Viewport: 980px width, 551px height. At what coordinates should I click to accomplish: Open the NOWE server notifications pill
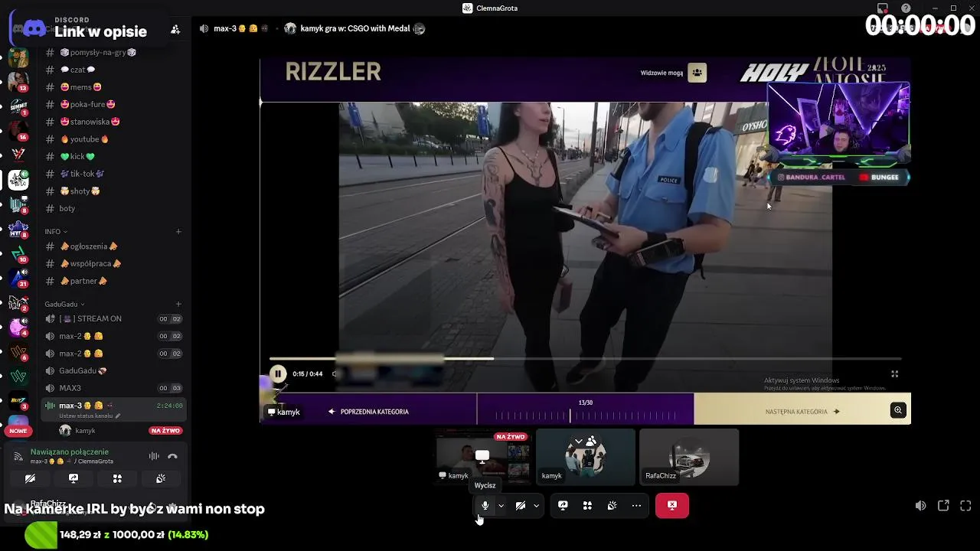click(18, 431)
